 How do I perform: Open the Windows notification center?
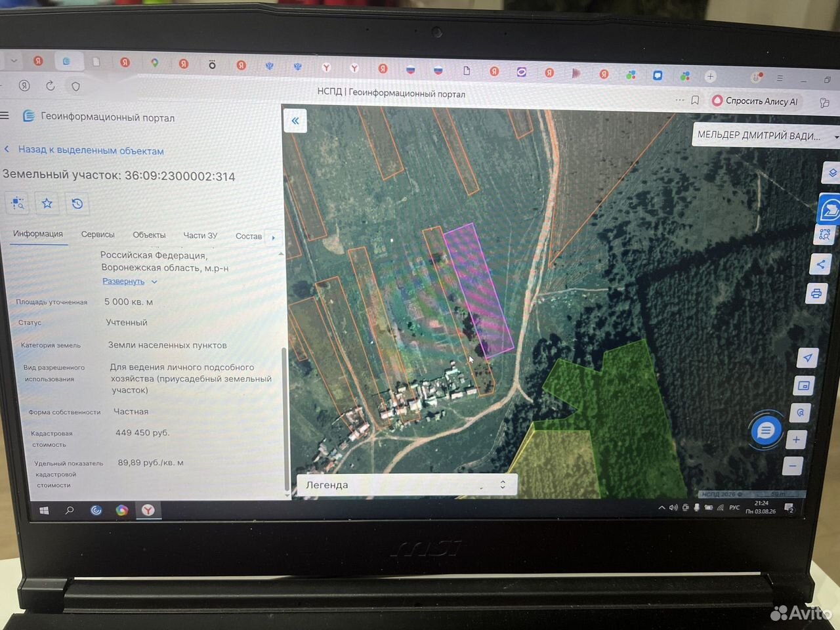pos(789,508)
